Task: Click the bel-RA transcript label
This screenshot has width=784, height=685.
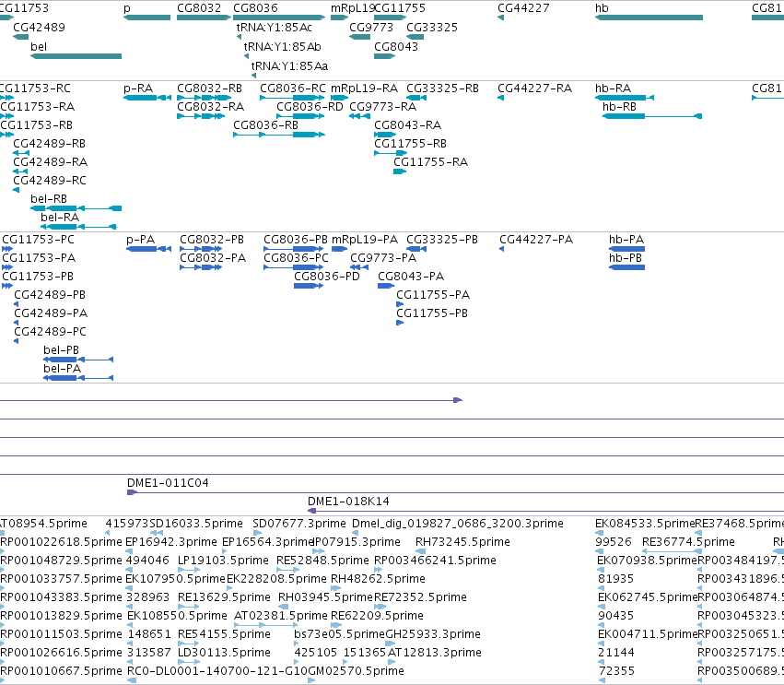Action: pos(60,218)
